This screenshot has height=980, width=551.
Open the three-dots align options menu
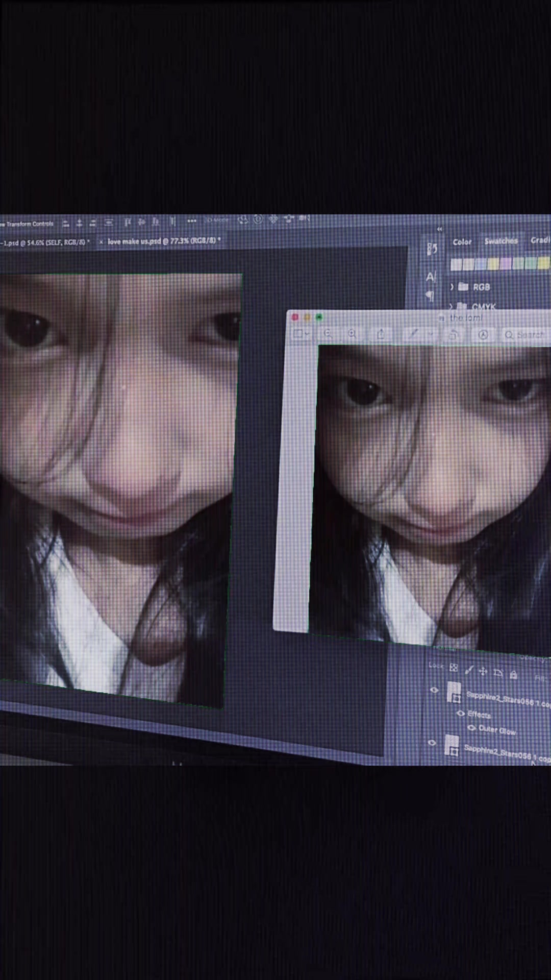[192, 221]
